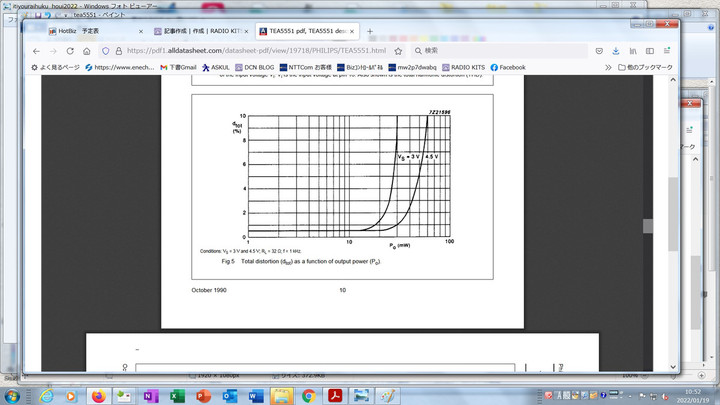The width and height of the screenshot is (720, 405).
Task: Open Excel from the Windows taskbar
Action: [177, 396]
